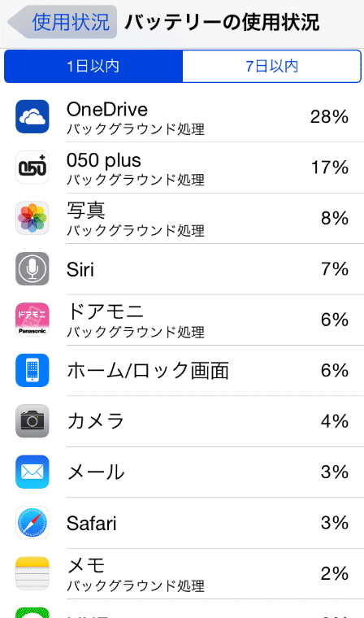The image size is (364, 618).
Task: Tap the OneDrive 28% usage value
Action: pos(329,116)
